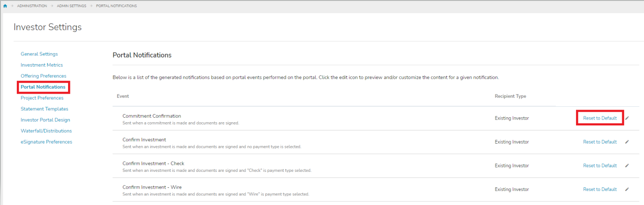Image resolution: width=644 pixels, height=205 pixels.
Task: Open Statement Templates settings
Action: pyautogui.click(x=44, y=109)
